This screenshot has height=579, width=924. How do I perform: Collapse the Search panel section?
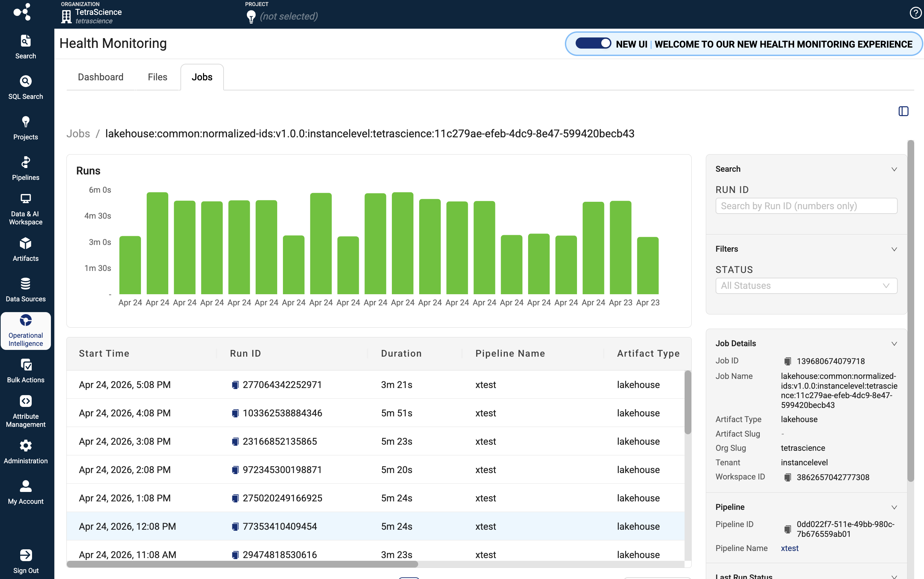[894, 169]
